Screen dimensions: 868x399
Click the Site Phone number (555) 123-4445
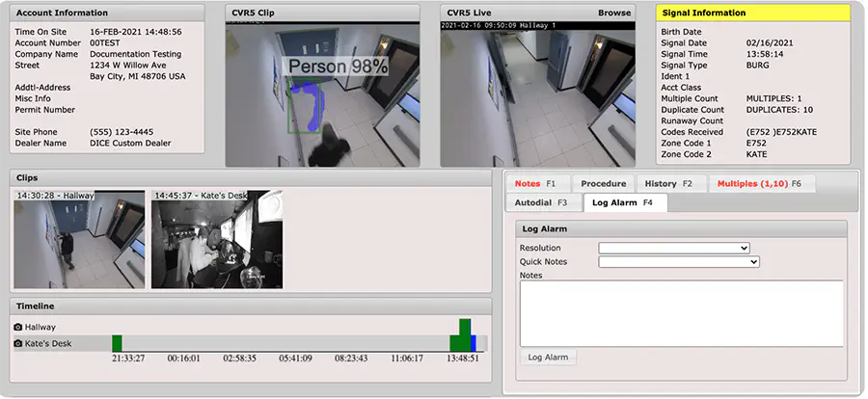[x=122, y=132]
